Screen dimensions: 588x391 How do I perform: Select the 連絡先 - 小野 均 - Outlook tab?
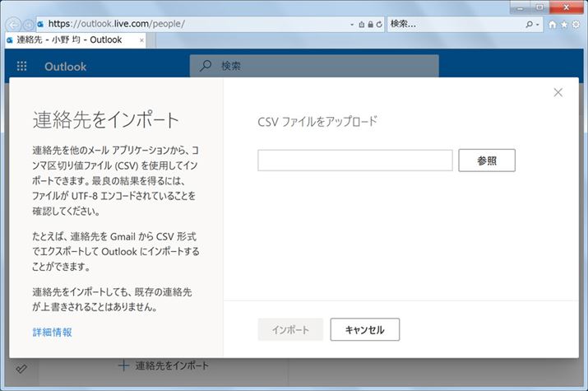70,40
